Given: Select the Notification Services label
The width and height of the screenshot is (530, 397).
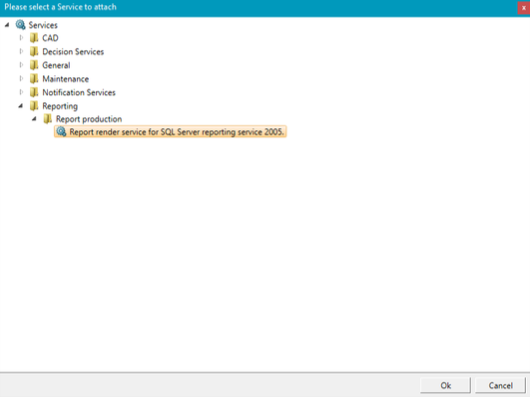Looking at the screenshot, I should click(x=79, y=92).
